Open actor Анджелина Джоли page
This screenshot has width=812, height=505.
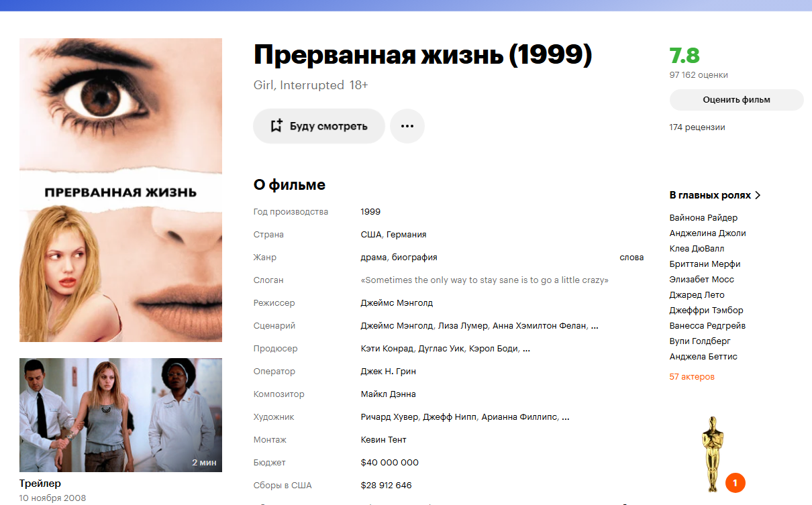(x=707, y=233)
